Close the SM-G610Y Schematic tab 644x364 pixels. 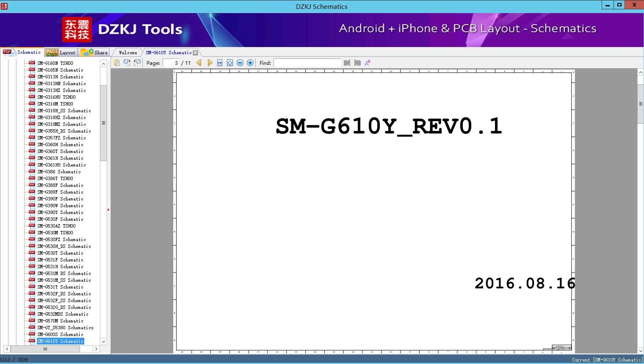point(195,53)
